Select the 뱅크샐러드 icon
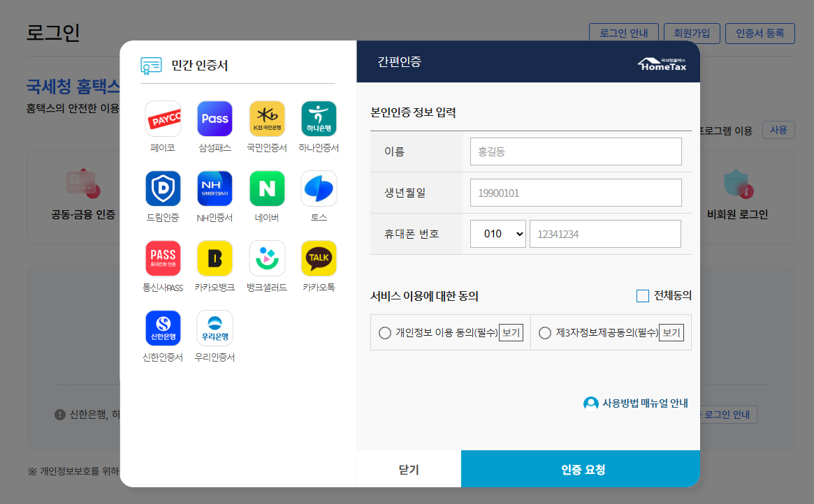This screenshot has height=504, width=814. click(267, 258)
